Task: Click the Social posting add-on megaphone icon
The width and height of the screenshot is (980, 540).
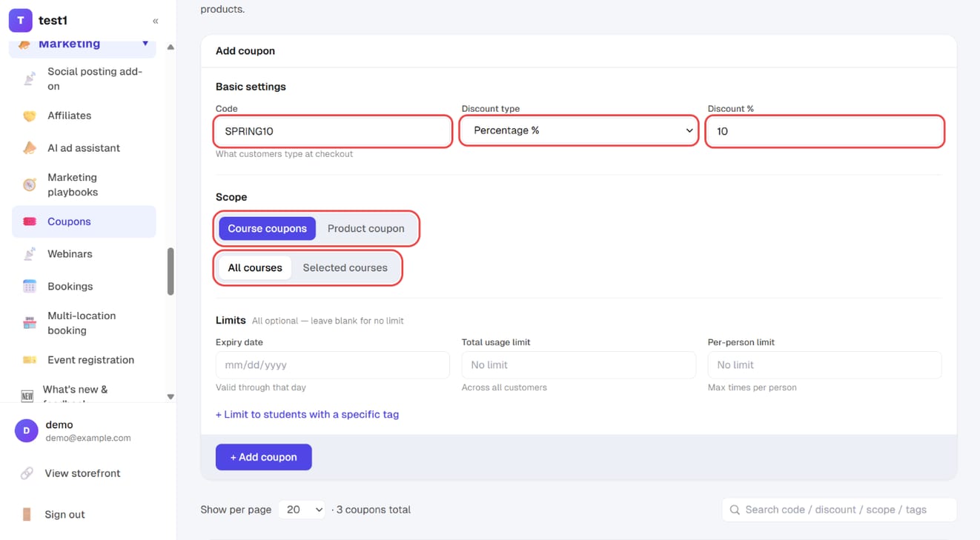Action: (x=30, y=79)
